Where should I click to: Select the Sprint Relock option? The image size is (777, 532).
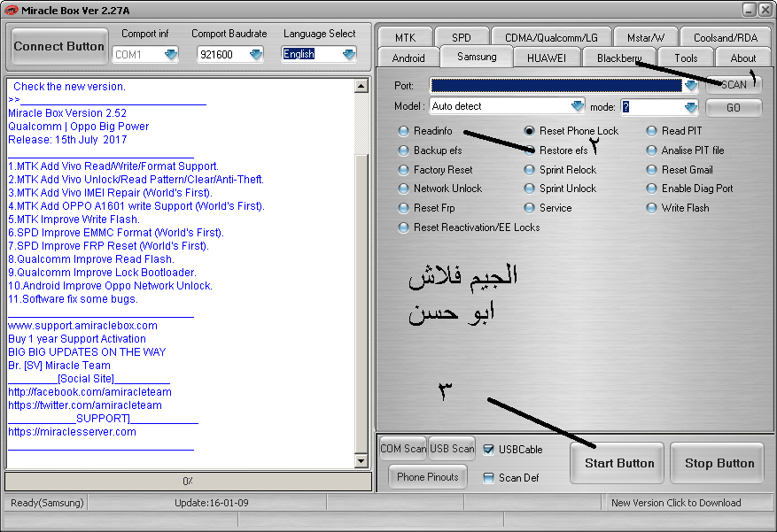(530, 170)
